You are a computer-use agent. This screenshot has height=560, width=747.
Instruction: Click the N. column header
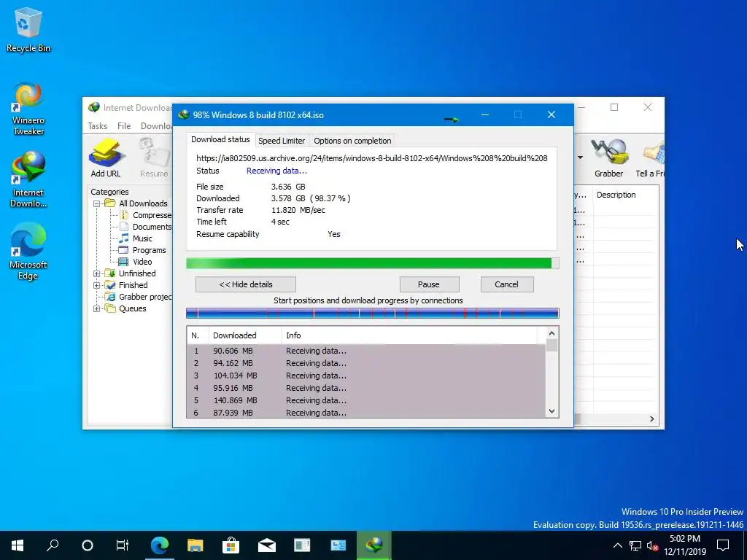click(198, 335)
